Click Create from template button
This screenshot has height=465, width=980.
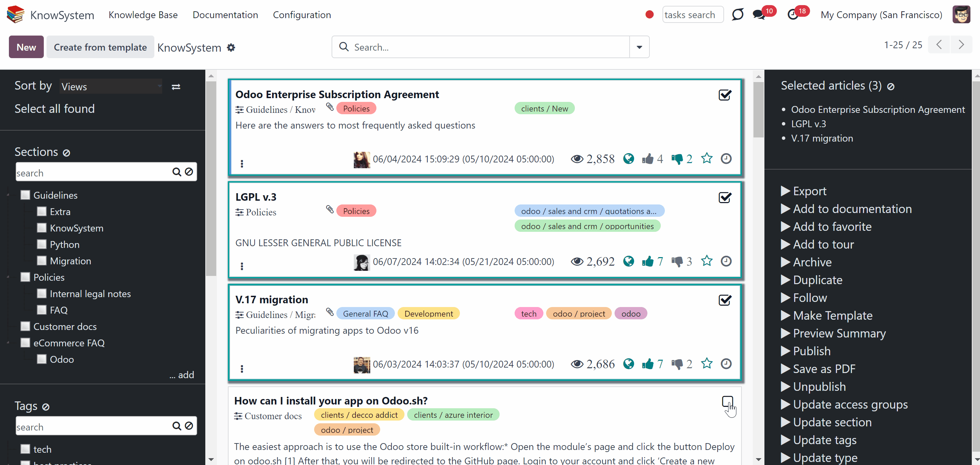[101, 47]
